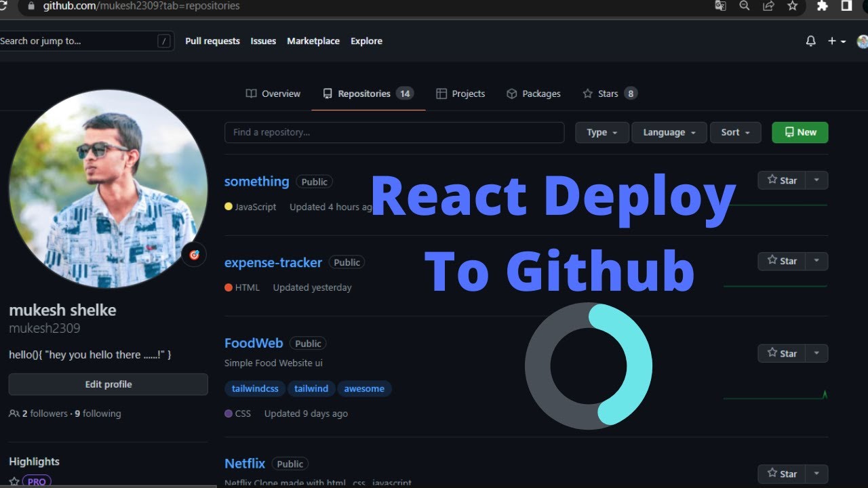The height and width of the screenshot is (488, 868).
Task: Open the plus create-new dropdown
Action: [836, 41]
